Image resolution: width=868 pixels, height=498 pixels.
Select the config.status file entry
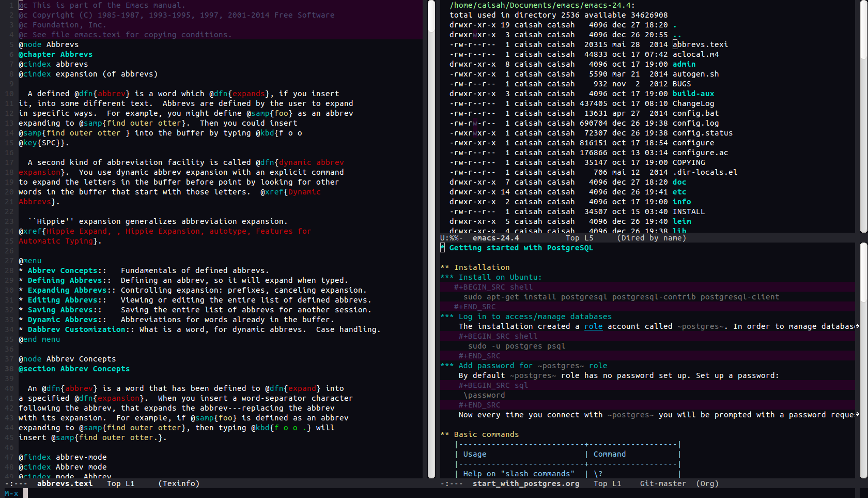point(703,133)
